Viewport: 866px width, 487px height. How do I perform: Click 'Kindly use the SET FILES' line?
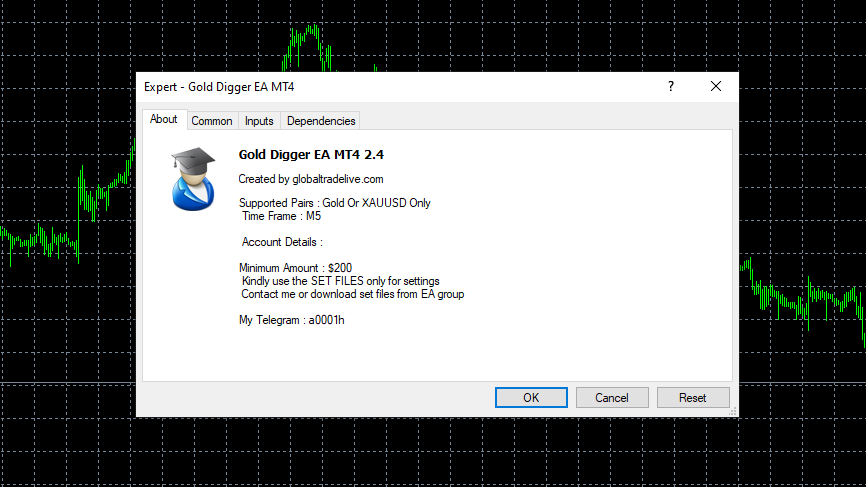click(x=341, y=281)
